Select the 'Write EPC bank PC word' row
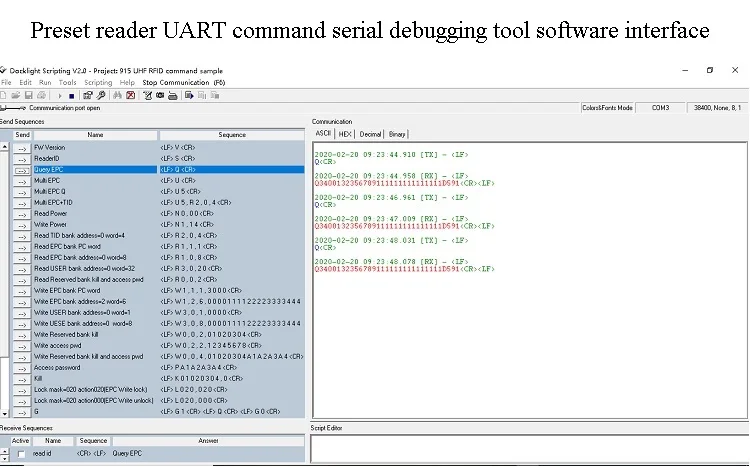This screenshot has width=750, height=467. pyautogui.click(x=168, y=291)
